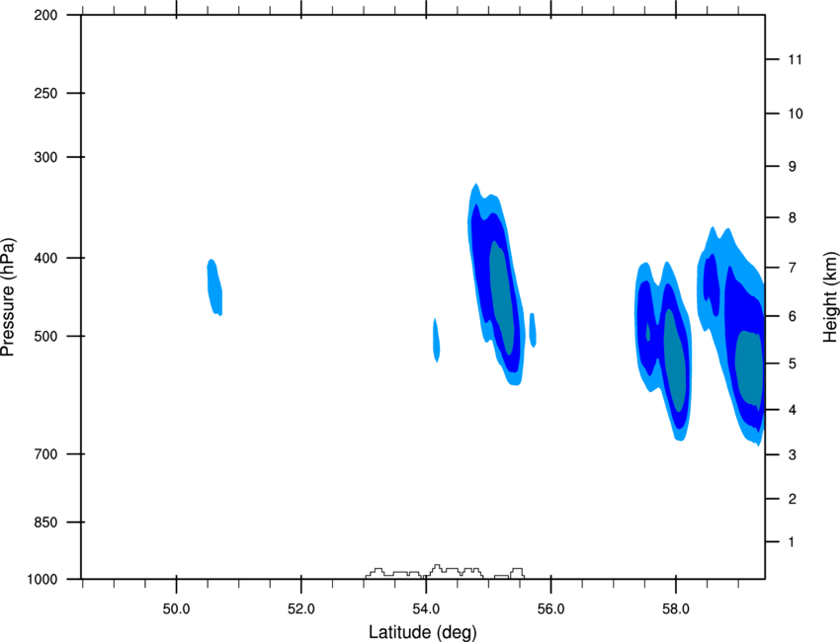The height and width of the screenshot is (642, 840).
Task: Click the tiny light-blue sliver near latitude 55.7
Action: (532, 329)
